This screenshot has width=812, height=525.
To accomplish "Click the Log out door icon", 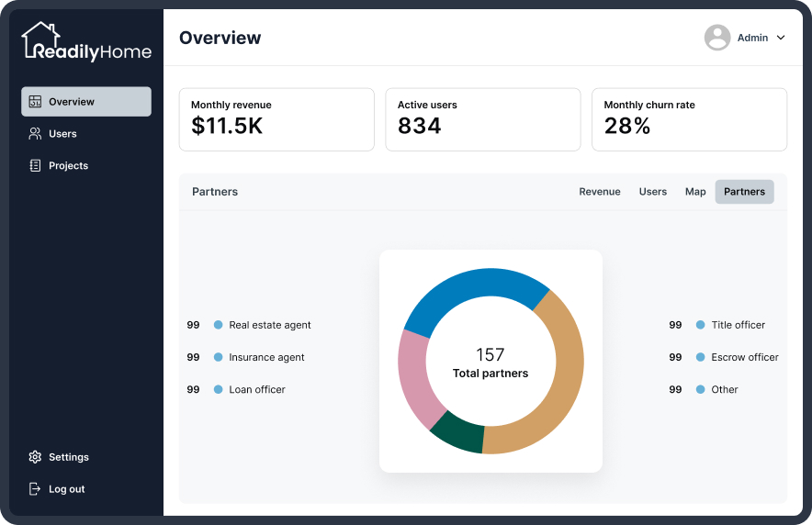I will click(35, 489).
